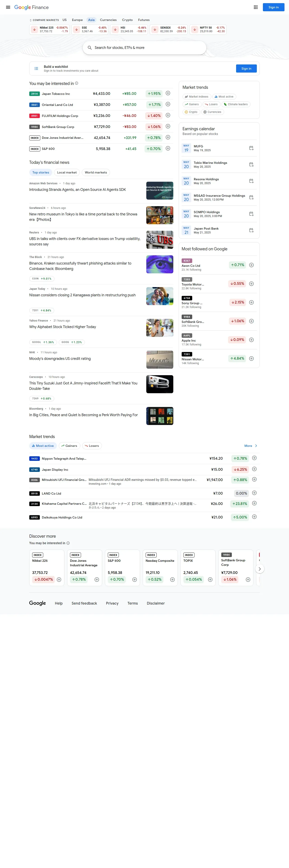This screenshot has width=289, height=868.
Task: Select the Currencies markets tab
Action: [x=108, y=20]
